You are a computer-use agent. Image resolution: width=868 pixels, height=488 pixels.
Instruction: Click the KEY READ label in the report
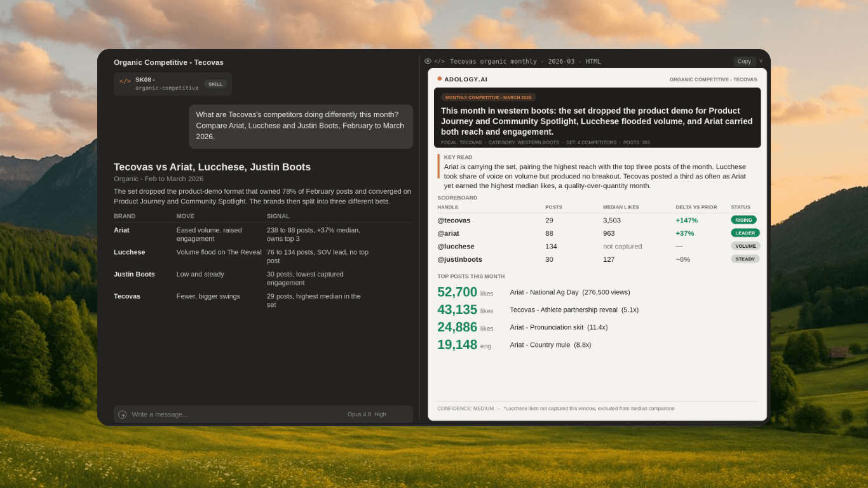pos(458,157)
